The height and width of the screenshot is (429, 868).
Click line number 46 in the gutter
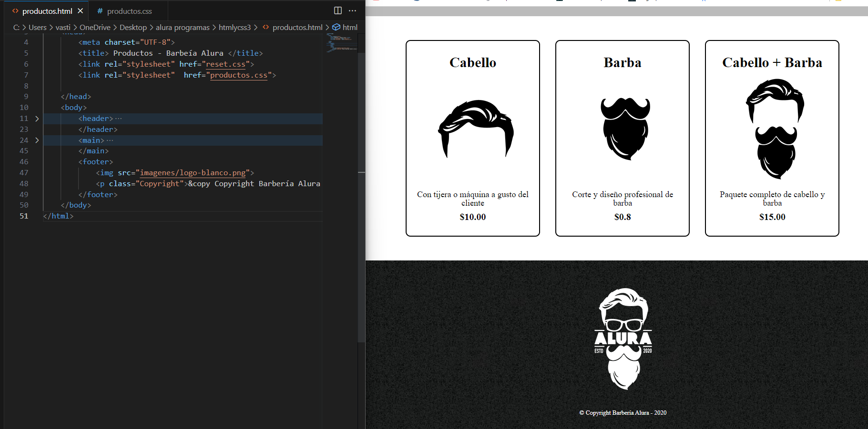[24, 162]
